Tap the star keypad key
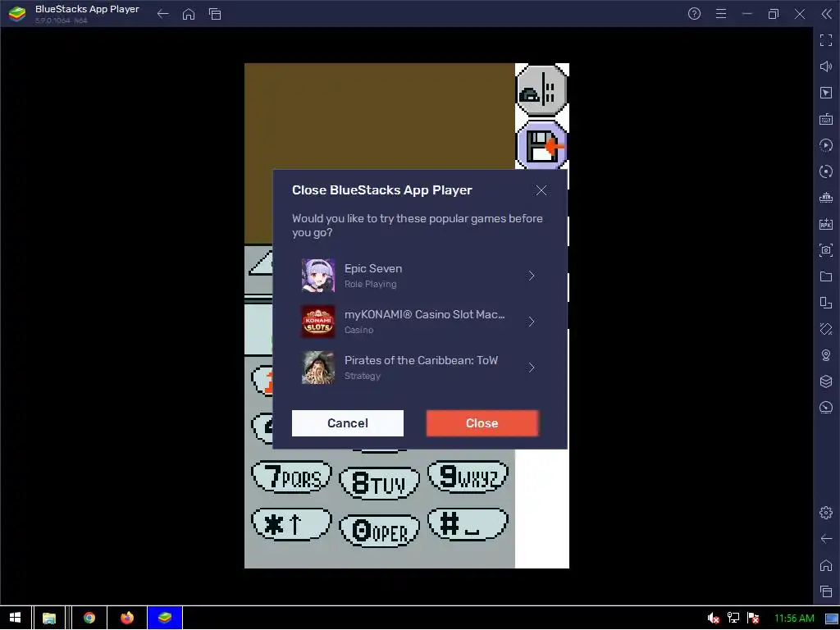Screen dimensions: 840x630 point(291,524)
